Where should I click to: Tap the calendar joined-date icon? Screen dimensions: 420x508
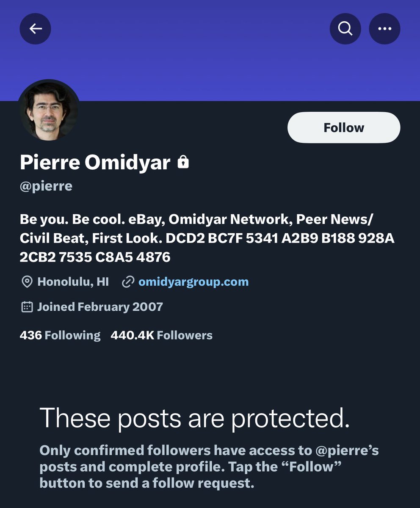coord(27,307)
